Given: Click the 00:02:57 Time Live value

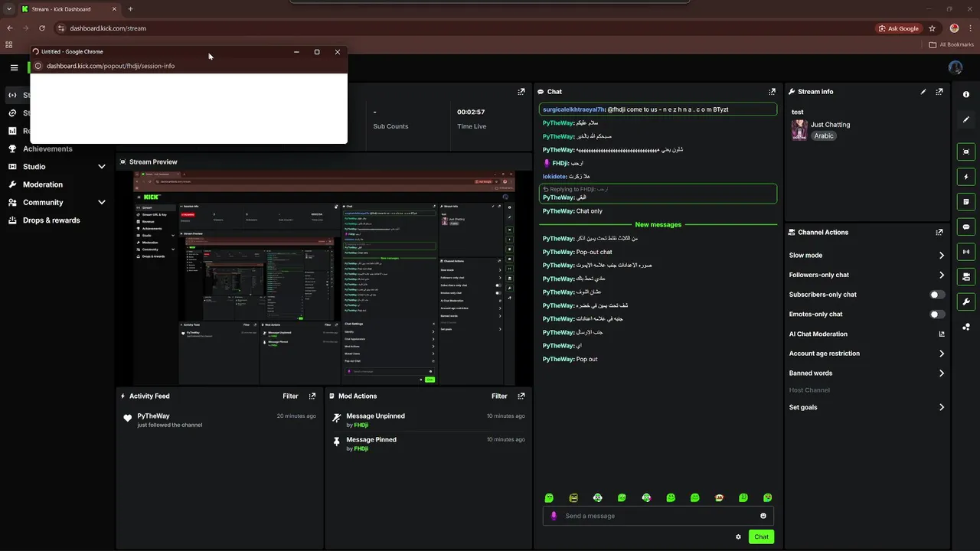Looking at the screenshot, I should click(x=471, y=112).
